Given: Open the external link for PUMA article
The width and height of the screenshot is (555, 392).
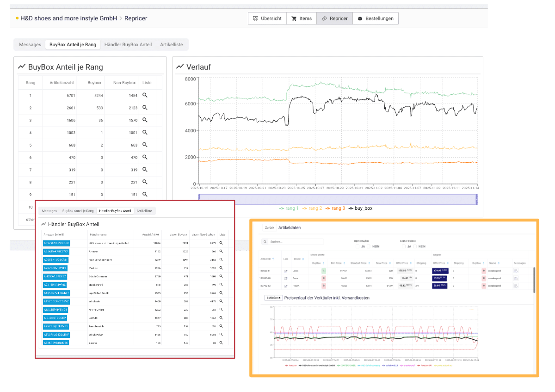Looking at the screenshot, I should [285, 286].
